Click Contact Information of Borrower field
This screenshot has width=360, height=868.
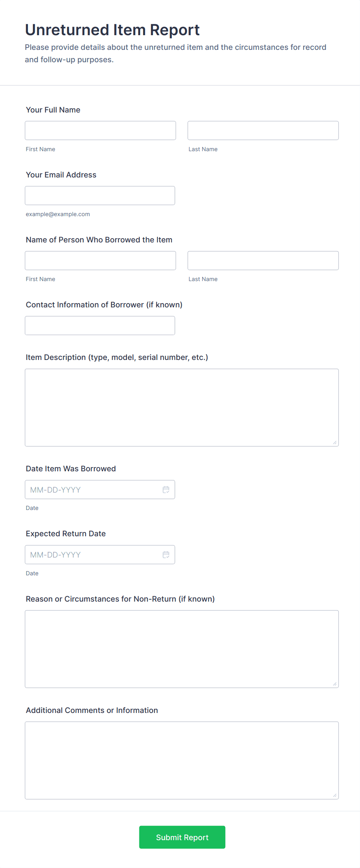(100, 325)
